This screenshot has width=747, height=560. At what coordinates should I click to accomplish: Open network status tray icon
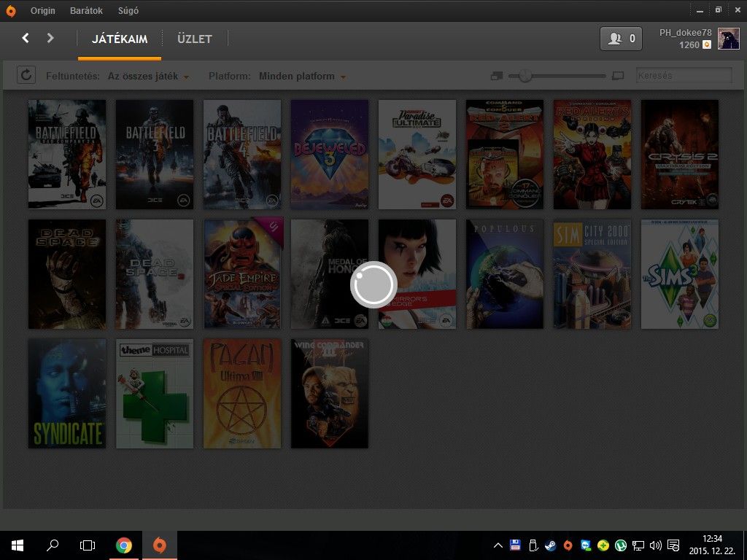click(x=638, y=545)
